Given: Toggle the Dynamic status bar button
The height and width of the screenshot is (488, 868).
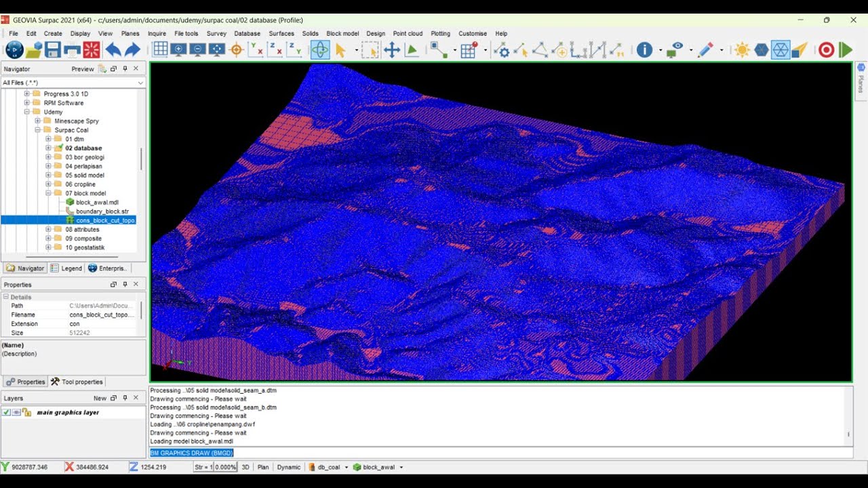Looking at the screenshot, I should pos(289,467).
